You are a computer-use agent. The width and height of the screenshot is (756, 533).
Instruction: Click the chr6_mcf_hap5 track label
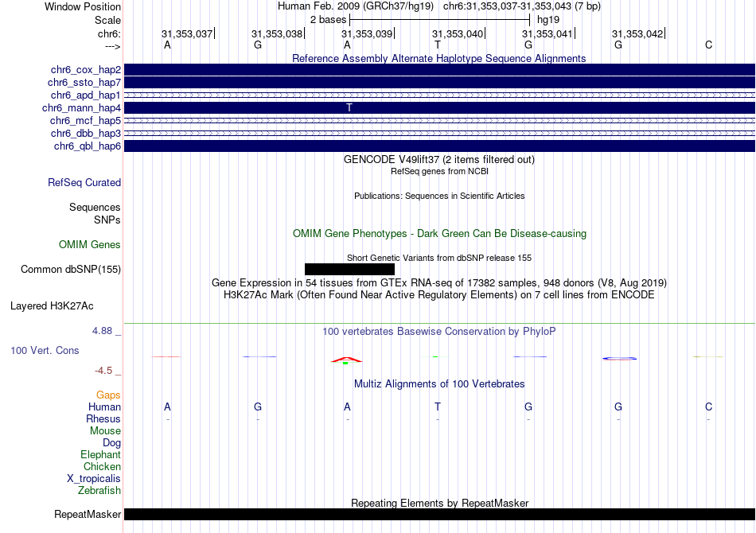85,120
